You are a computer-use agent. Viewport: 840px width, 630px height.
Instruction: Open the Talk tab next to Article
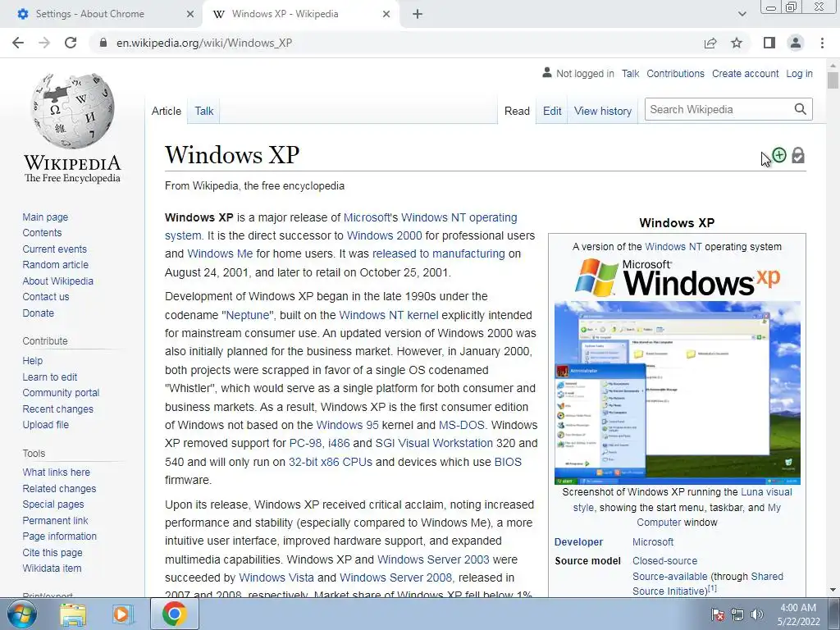pos(203,111)
